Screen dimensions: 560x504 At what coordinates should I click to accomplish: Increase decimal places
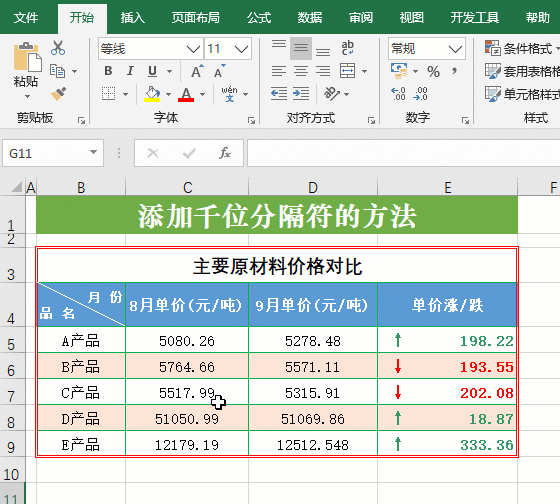pyautogui.click(x=398, y=94)
